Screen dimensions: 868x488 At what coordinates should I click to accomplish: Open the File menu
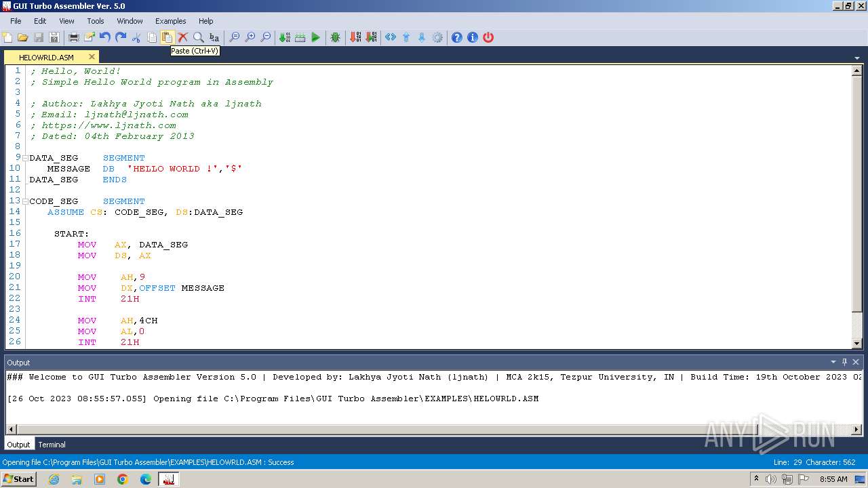click(x=16, y=21)
